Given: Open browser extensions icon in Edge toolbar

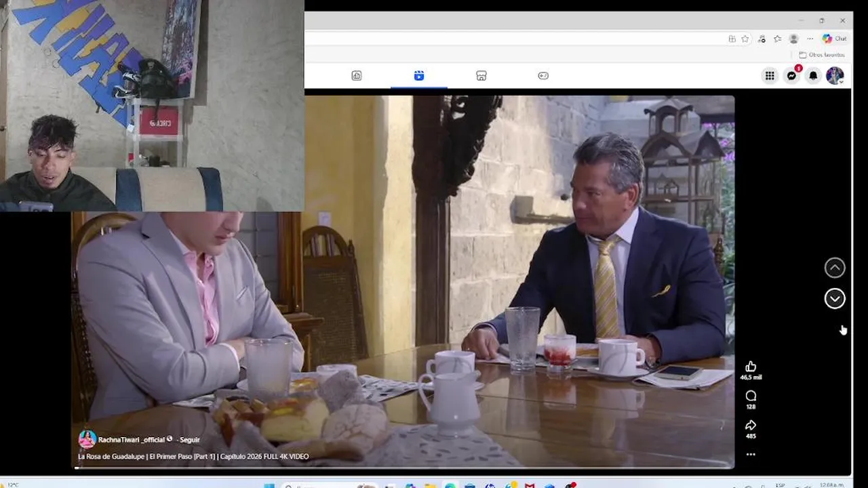Looking at the screenshot, I should pos(762,39).
